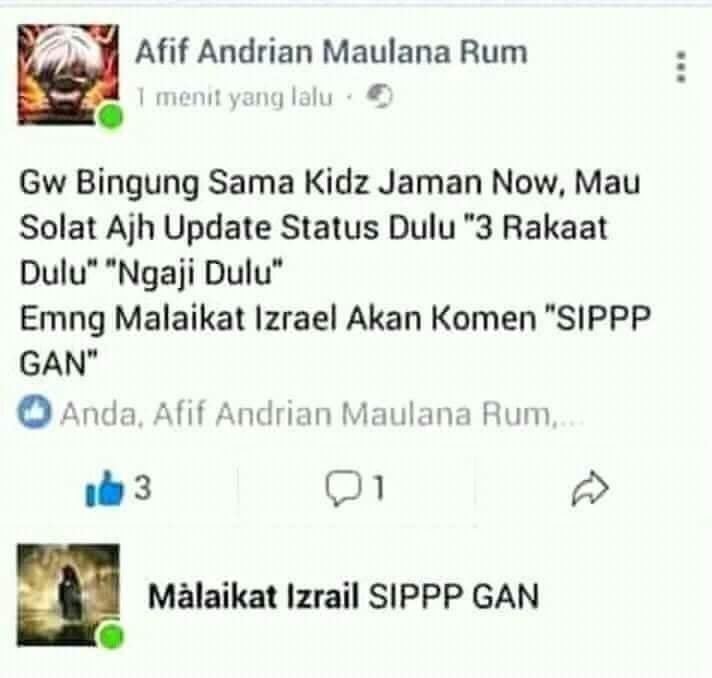The image size is (712, 678).
Task: Click the 'Emng Malaikat Izrael' text line
Action: 336,318
